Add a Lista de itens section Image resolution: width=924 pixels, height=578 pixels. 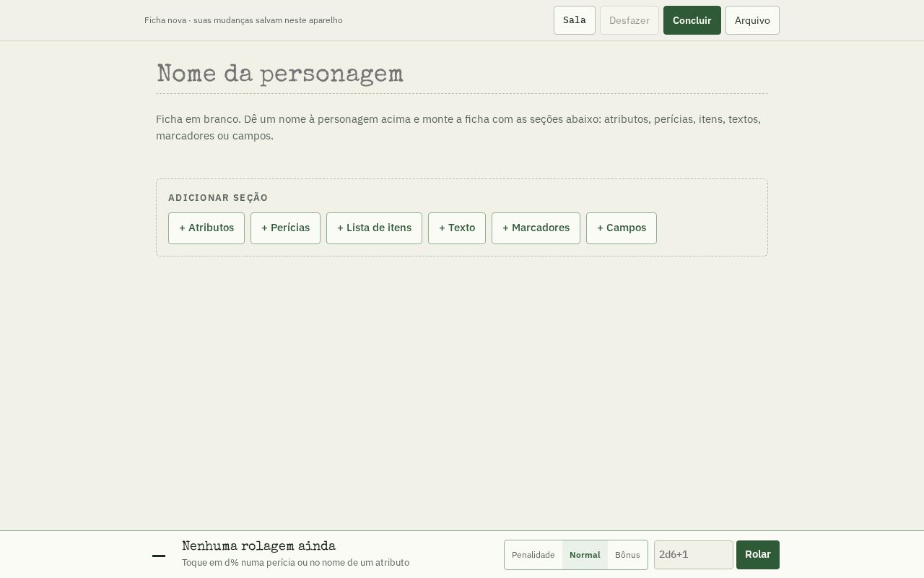click(x=374, y=228)
